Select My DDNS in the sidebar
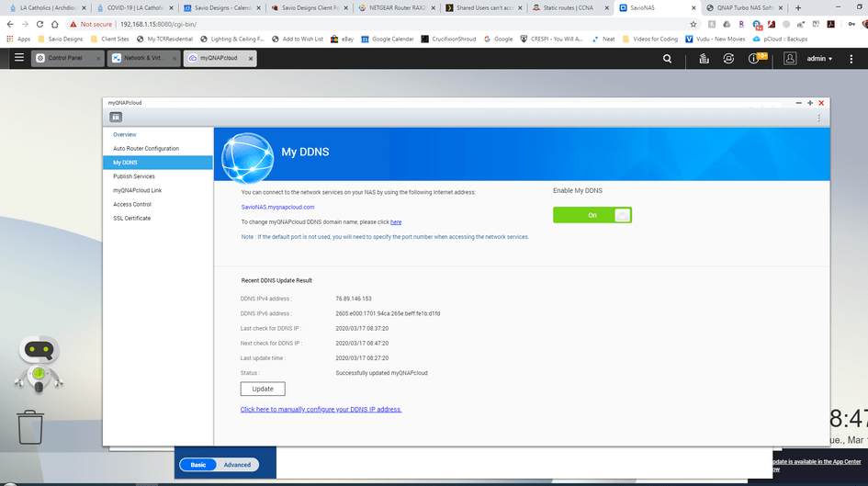 tap(158, 163)
